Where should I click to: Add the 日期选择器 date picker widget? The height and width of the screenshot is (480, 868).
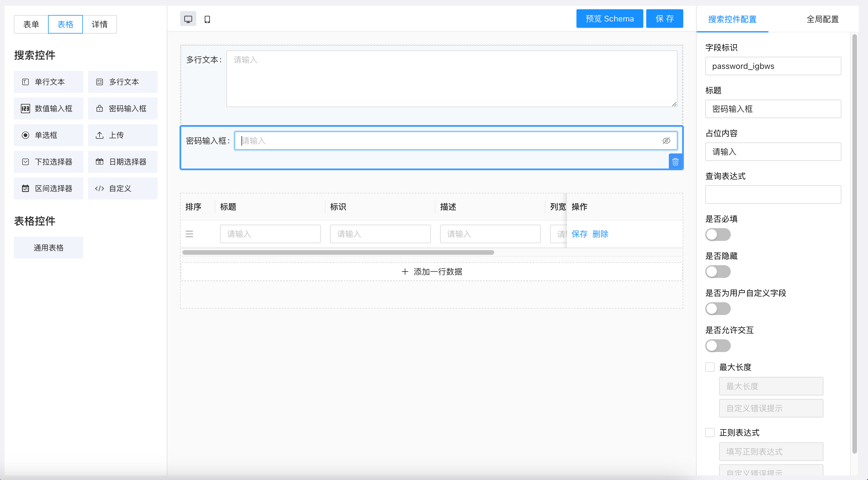click(123, 162)
